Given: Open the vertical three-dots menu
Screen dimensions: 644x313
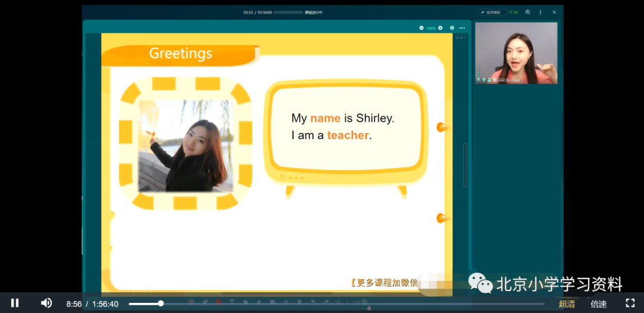Looking at the screenshot, I should [540, 13].
